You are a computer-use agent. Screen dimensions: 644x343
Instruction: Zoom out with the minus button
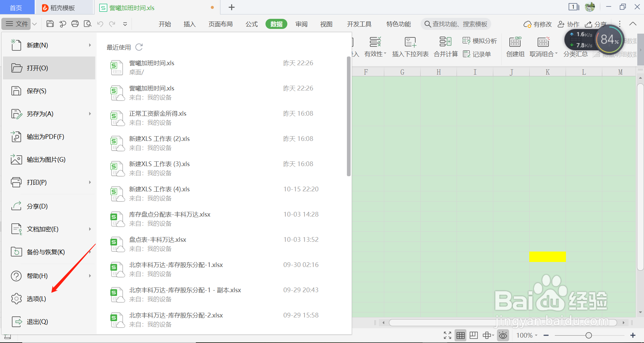pyautogui.click(x=546, y=335)
